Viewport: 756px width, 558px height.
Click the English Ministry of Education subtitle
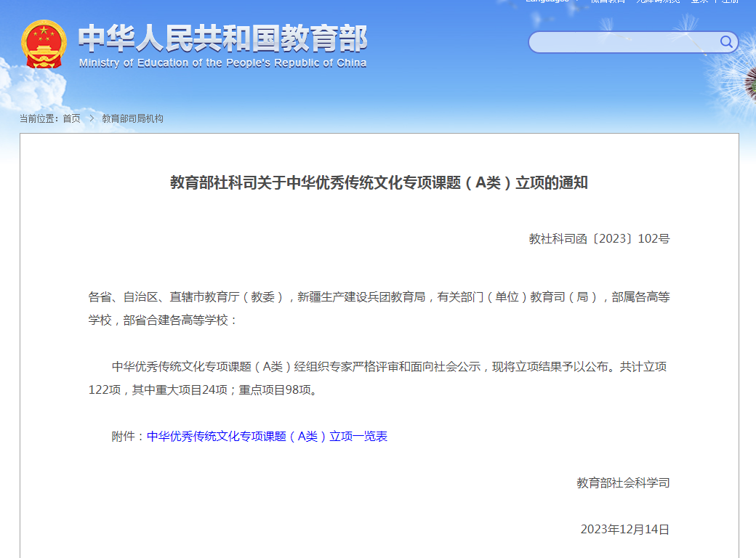pos(222,63)
